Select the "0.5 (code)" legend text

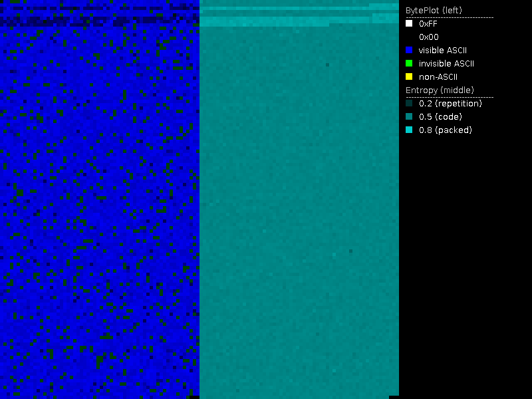click(x=439, y=116)
